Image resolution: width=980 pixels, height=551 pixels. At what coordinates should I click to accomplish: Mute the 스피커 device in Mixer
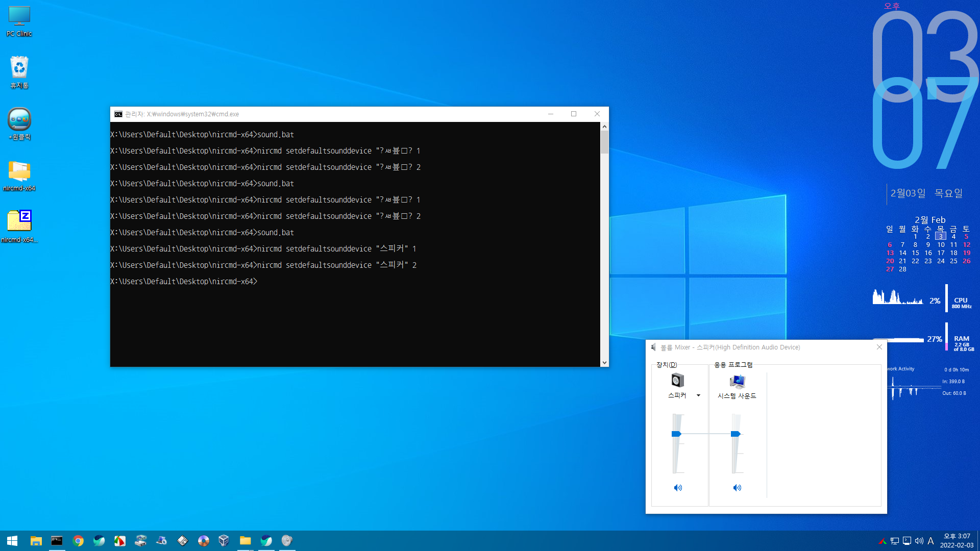click(x=678, y=488)
